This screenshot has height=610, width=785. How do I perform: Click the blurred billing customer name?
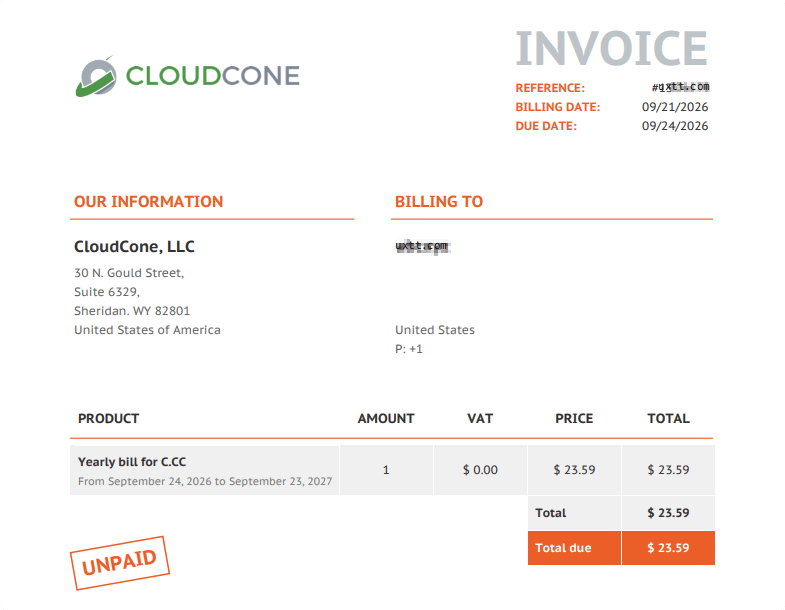[x=423, y=246]
